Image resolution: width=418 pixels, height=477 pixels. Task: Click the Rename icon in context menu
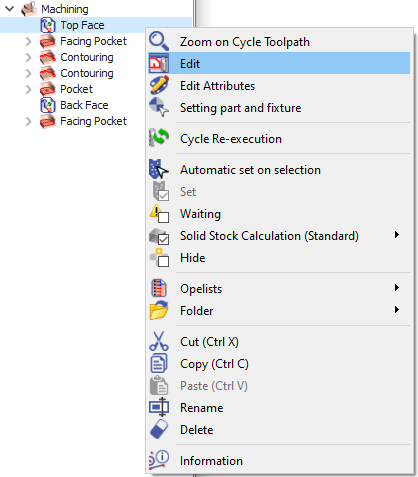pos(159,407)
